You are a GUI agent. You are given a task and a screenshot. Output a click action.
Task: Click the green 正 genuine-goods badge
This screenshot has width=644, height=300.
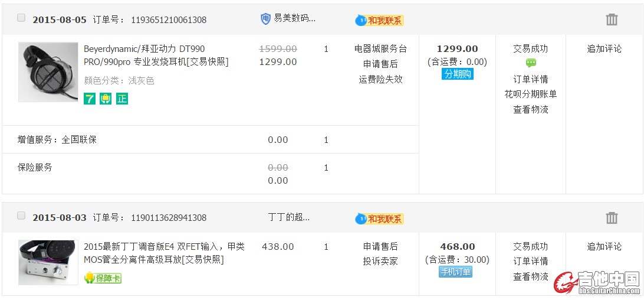(121, 99)
